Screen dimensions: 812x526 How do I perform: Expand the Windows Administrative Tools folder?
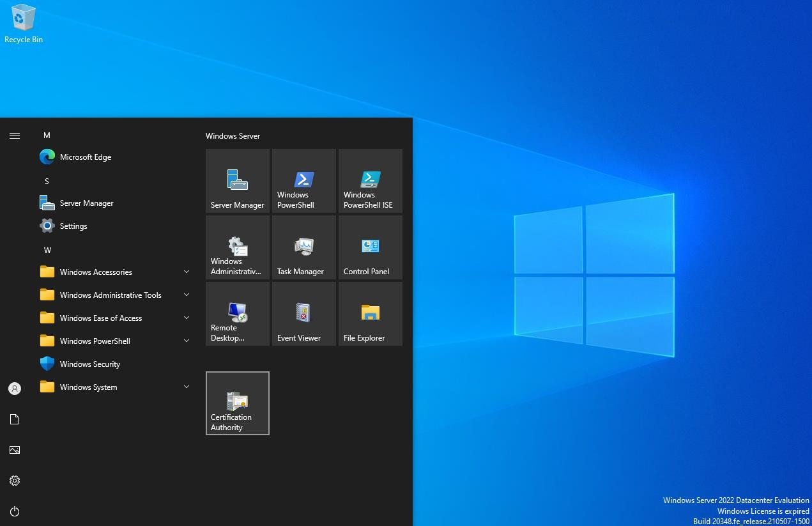pyautogui.click(x=116, y=295)
